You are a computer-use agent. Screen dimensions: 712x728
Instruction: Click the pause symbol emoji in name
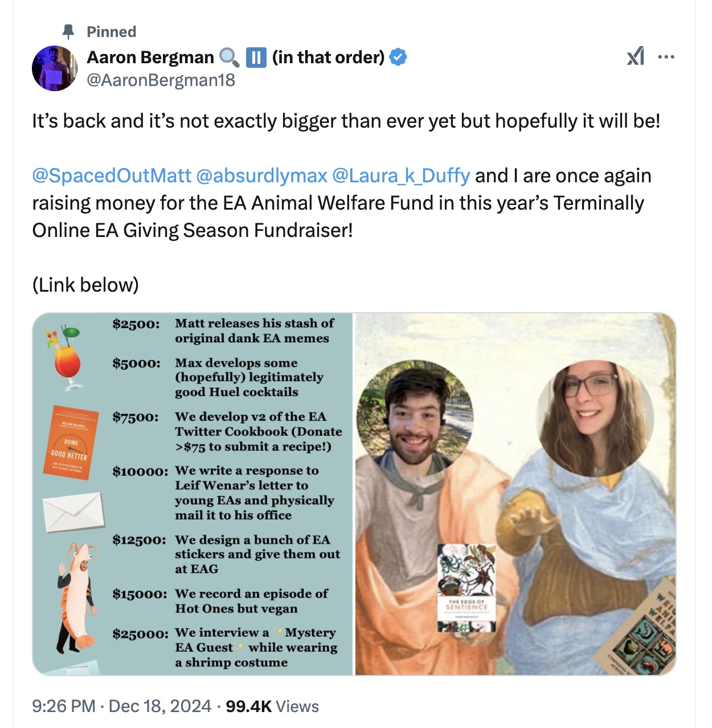pos(256,57)
